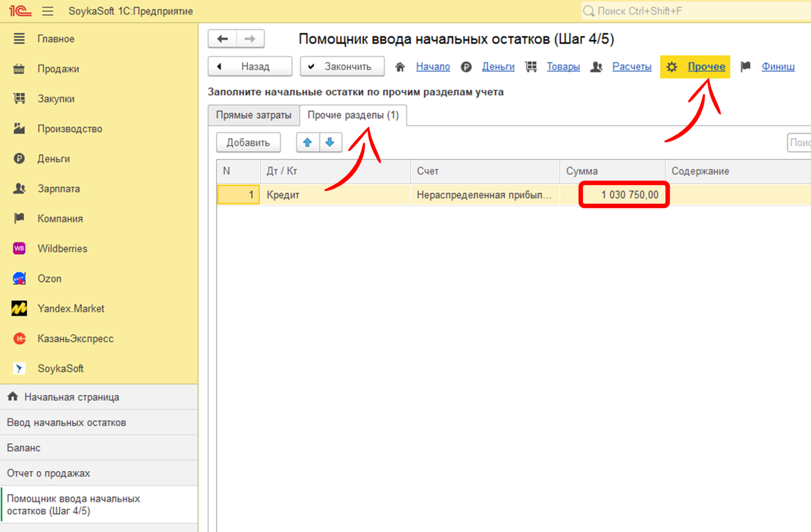Go to the Товары step link
The image size is (811, 532).
pyautogui.click(x=563, y=67)
